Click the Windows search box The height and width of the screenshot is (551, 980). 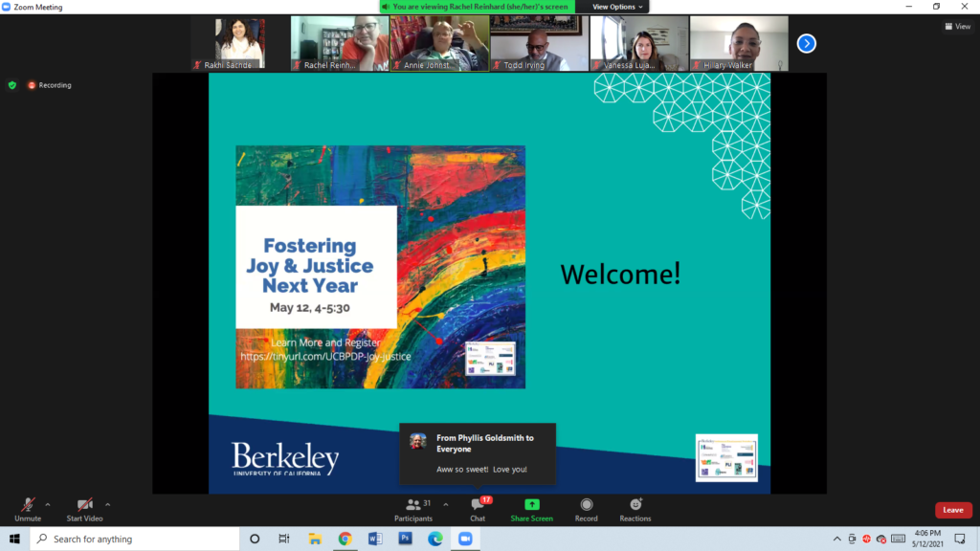[134, 539]
